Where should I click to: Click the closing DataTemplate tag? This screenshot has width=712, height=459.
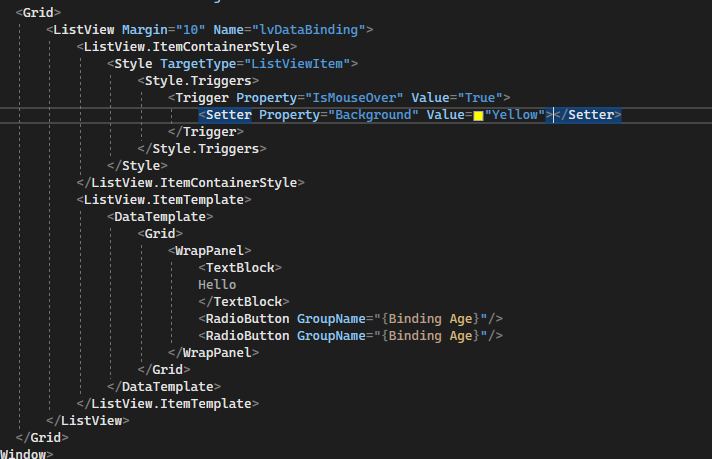[x=164, y=387]
